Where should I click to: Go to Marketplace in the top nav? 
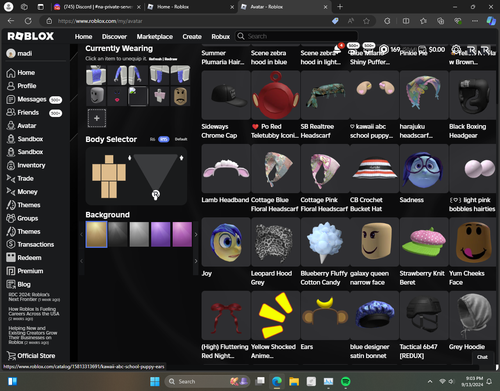click(155, 37)
